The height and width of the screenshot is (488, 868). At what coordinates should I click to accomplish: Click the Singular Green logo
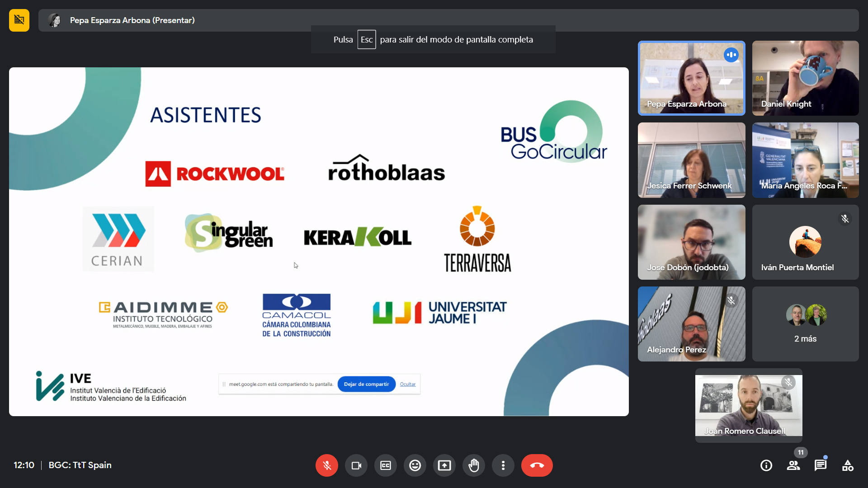click(x=229, y=232)
